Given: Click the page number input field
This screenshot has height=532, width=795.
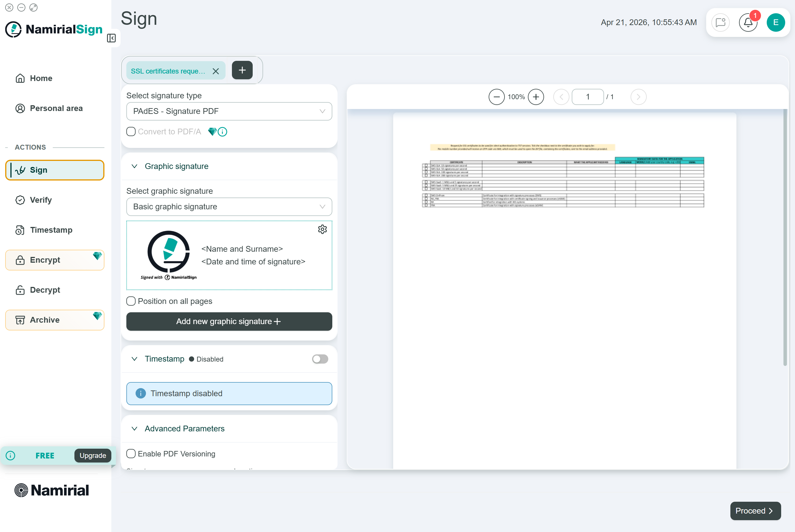Looking at the screenshot, I should click(587, 97).
